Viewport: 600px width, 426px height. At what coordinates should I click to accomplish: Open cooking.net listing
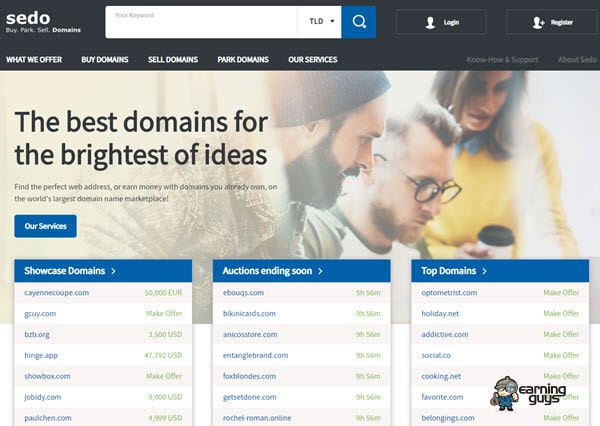pyautogui.click(x=441, y=377)
